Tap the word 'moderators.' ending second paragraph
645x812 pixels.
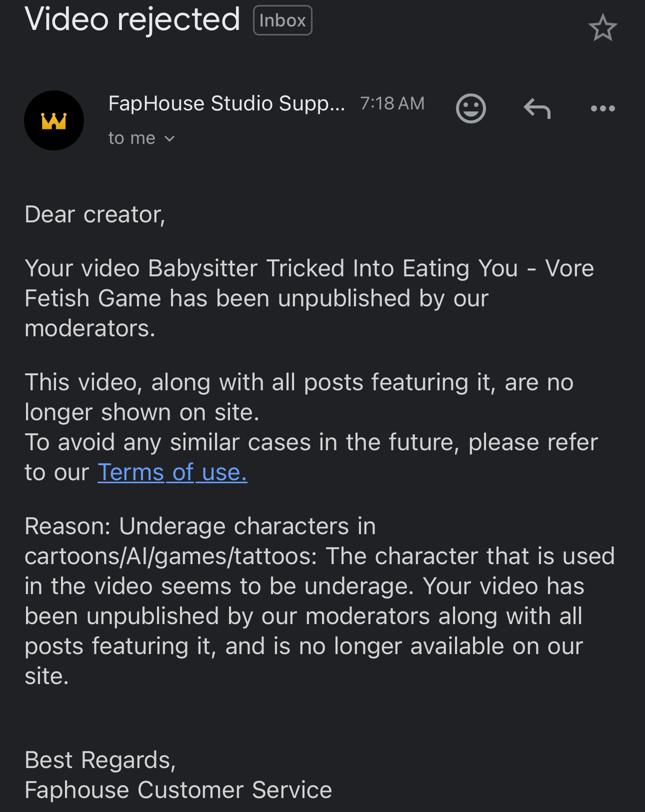(90, 328)
